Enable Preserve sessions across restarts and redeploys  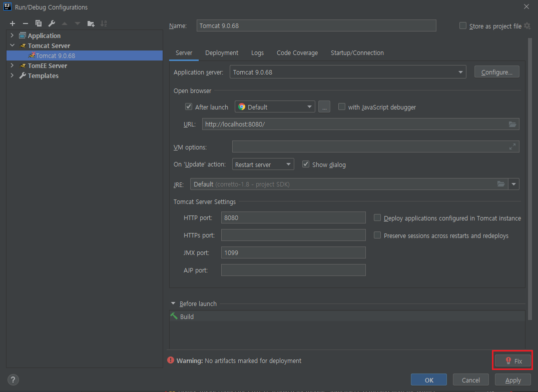coord(377,235)
